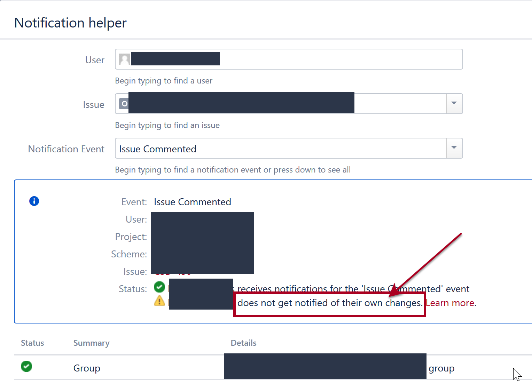Expand the Notification Event dropdown arrow

click(x=454, y=148)
